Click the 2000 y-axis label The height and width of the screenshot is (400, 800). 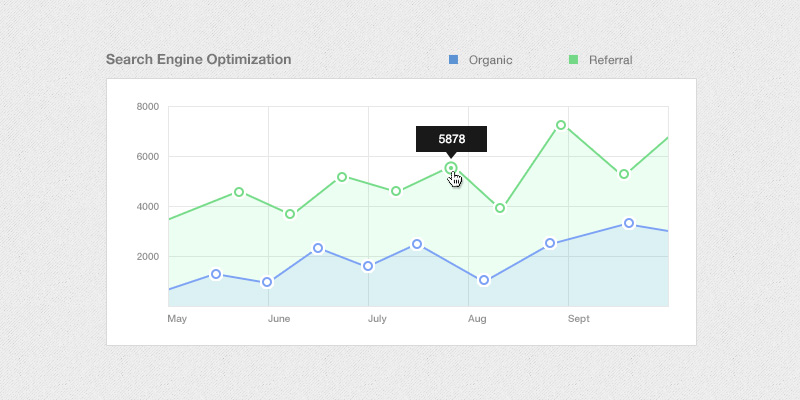[x=148, y=257]
